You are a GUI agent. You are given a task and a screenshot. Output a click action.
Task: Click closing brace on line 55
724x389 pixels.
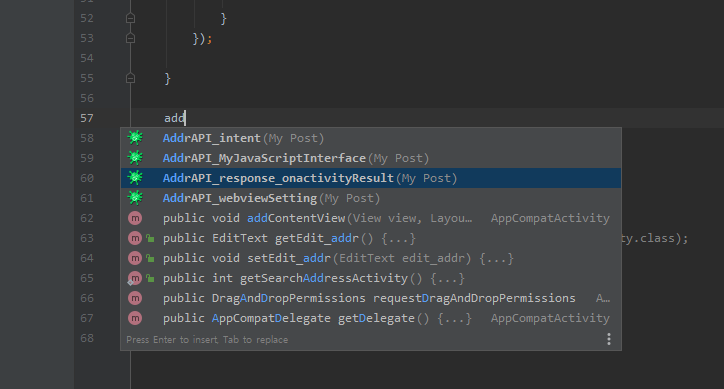point(168,79)
